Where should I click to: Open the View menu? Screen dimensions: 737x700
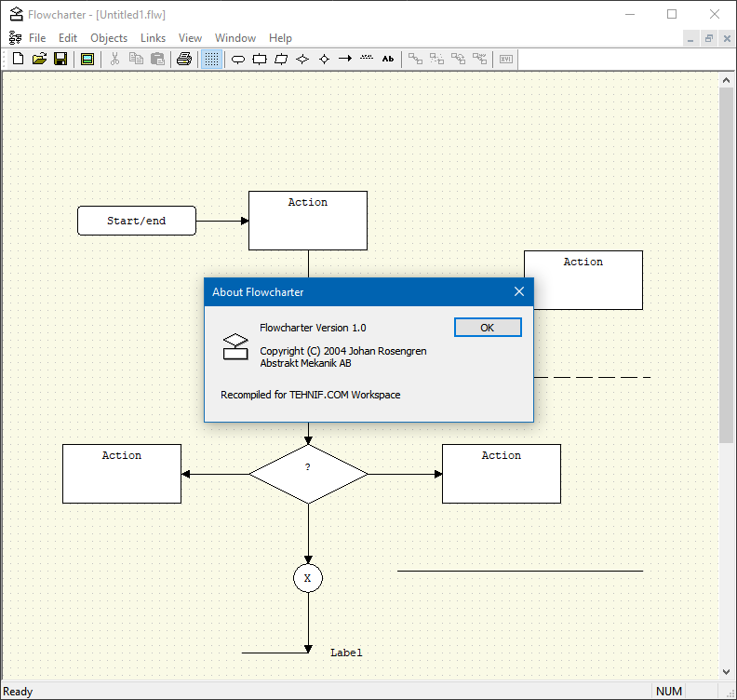[x=190, y=38]
